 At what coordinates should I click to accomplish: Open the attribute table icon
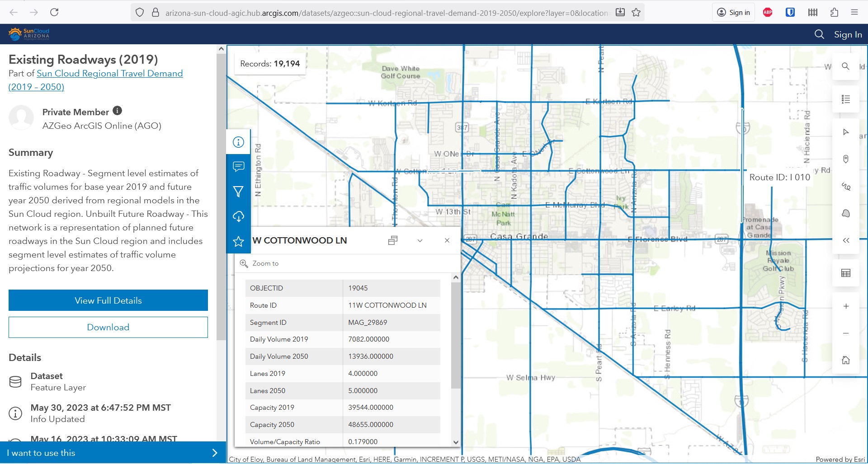[x=845, y=273]
